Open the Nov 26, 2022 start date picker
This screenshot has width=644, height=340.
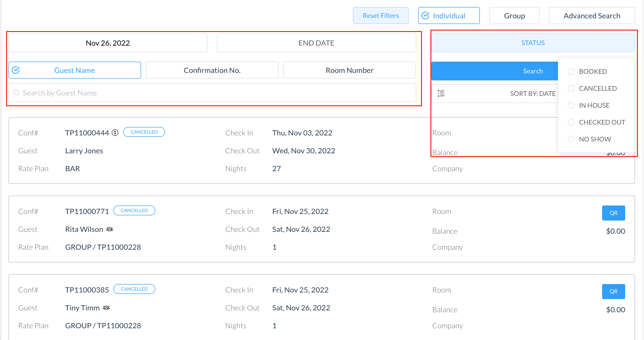tap(108, 43)
